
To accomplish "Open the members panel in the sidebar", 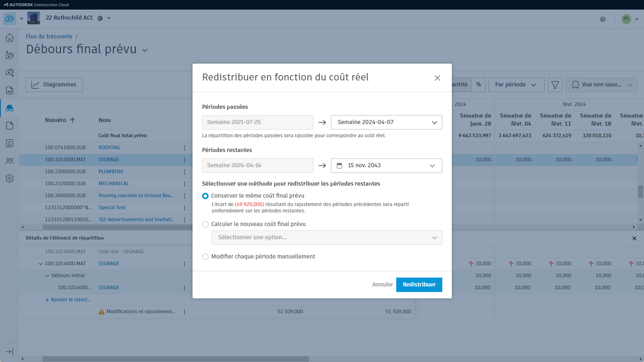I will (9, 161).
